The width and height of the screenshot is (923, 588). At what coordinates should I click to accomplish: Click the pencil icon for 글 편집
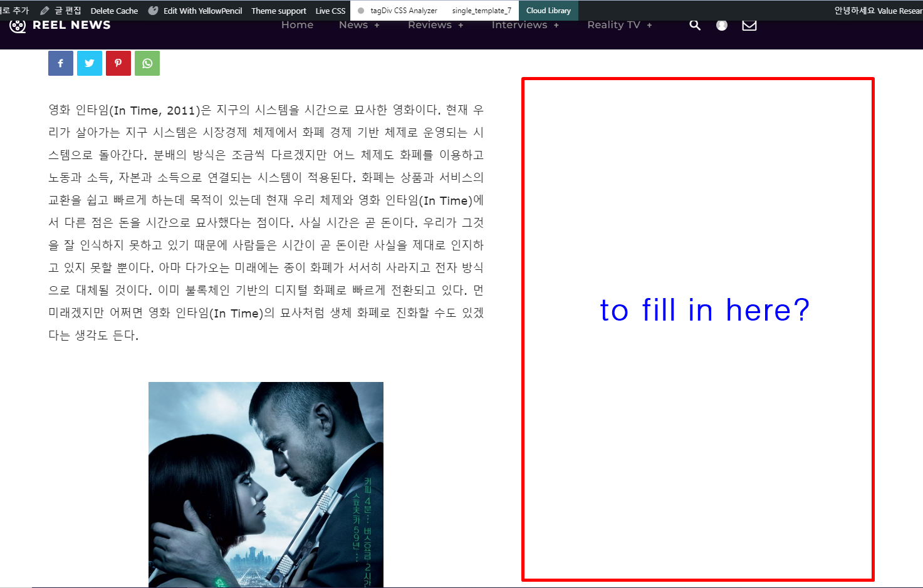point(44,11)
